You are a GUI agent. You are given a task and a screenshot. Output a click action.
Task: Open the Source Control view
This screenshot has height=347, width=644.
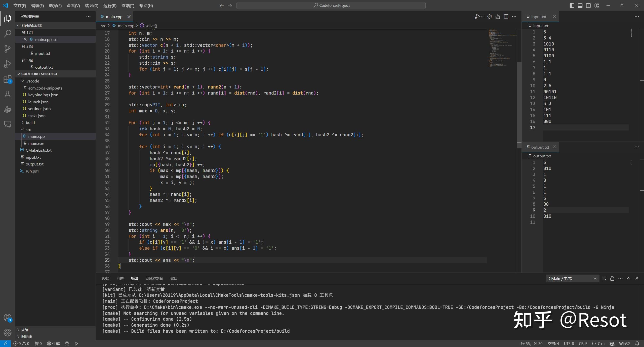click(x=7, y=49)
